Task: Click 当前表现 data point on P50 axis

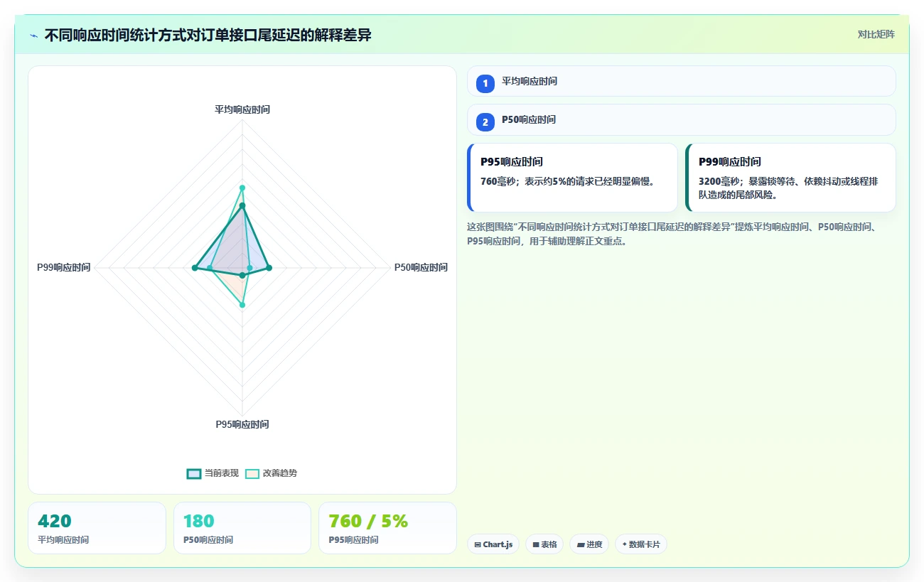Action: tap(269, 268)
